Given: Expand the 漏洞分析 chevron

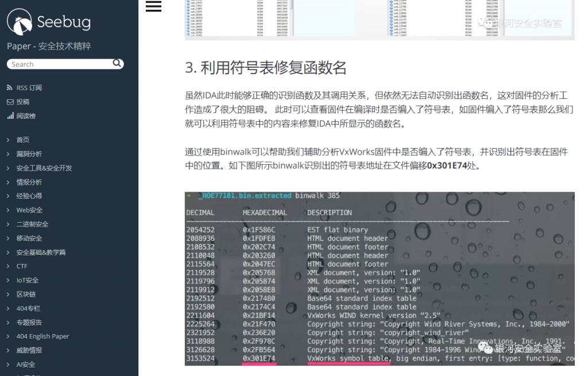Looking at the screenshot, I should point(9,154).
